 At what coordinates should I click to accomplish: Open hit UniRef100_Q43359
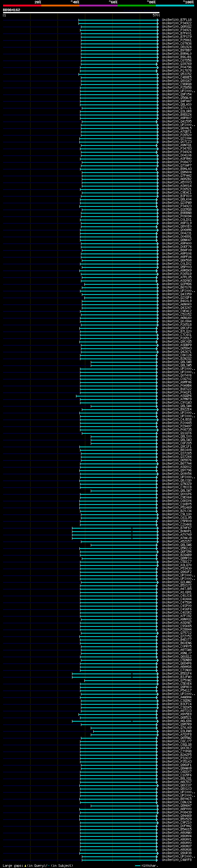177,294
